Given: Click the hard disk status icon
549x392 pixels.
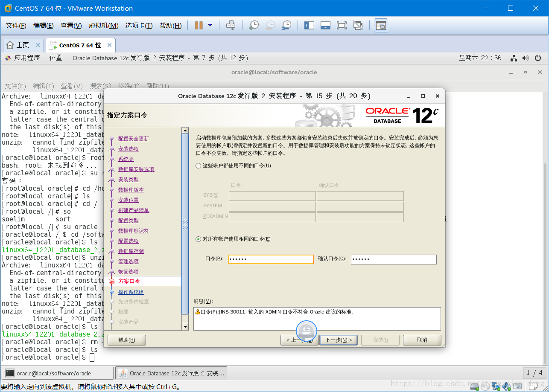Looking at the screenshot, I should (474, 386).
